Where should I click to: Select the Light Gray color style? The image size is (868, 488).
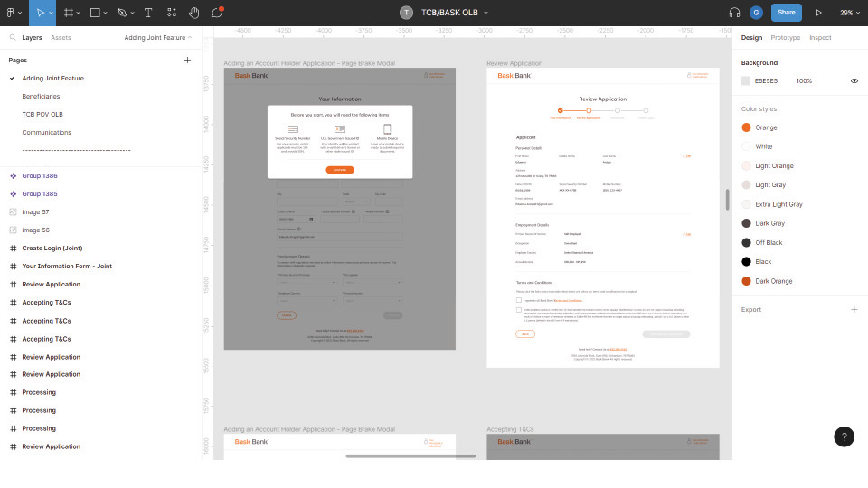click(770, 184)
